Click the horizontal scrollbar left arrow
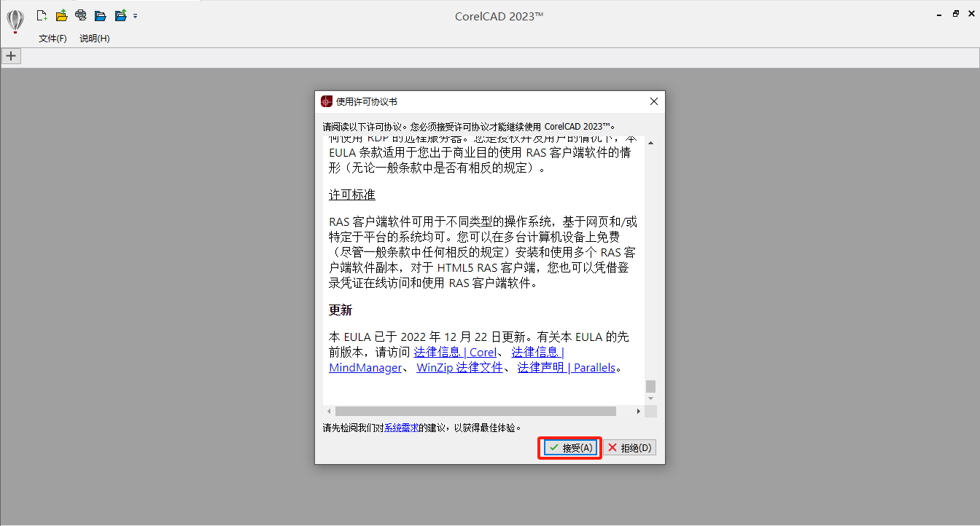The image size is (980, 526). [x=330, y=412]
